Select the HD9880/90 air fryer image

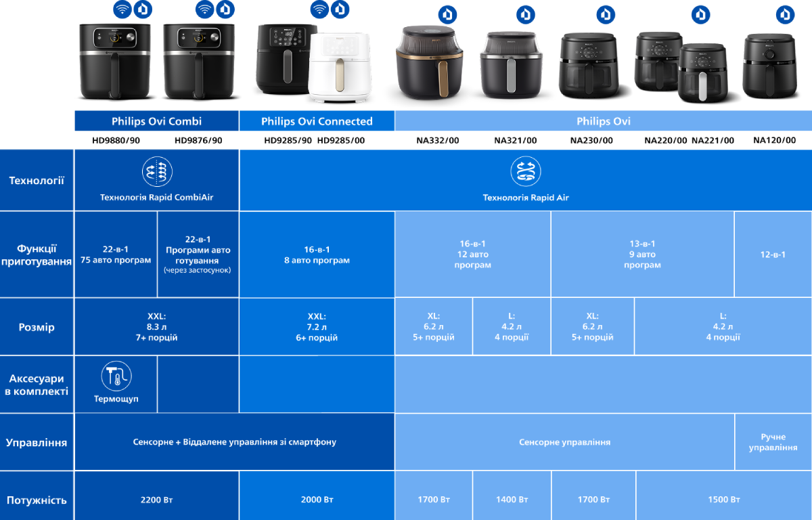tap(115, 62)
